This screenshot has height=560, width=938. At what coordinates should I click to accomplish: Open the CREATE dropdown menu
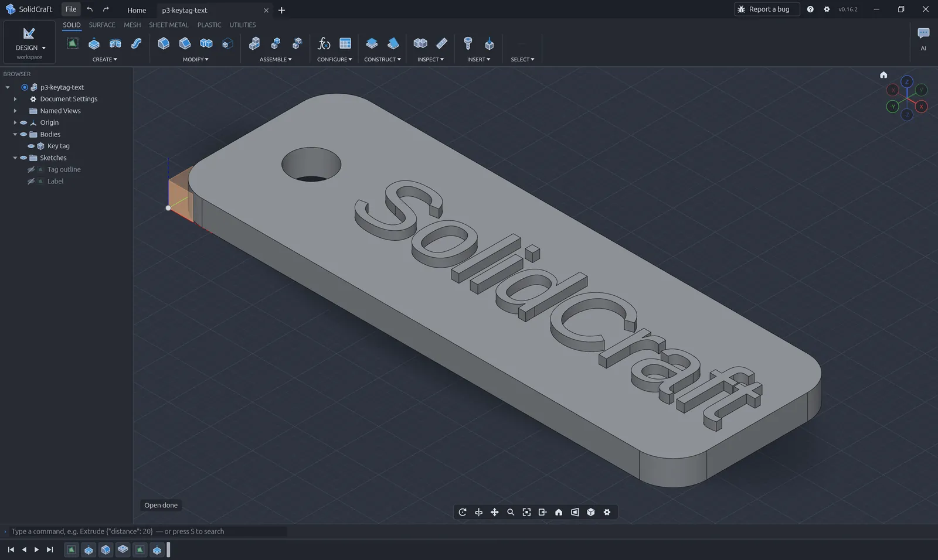coord(104,59)
